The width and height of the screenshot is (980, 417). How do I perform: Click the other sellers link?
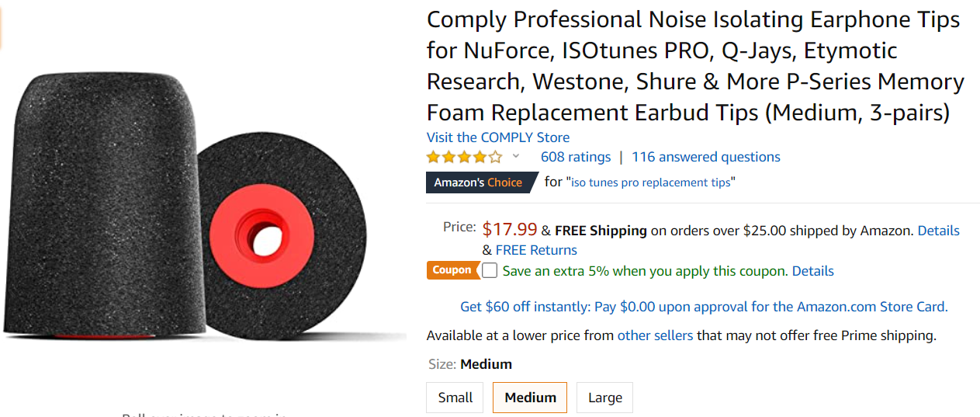pos(655,335)
